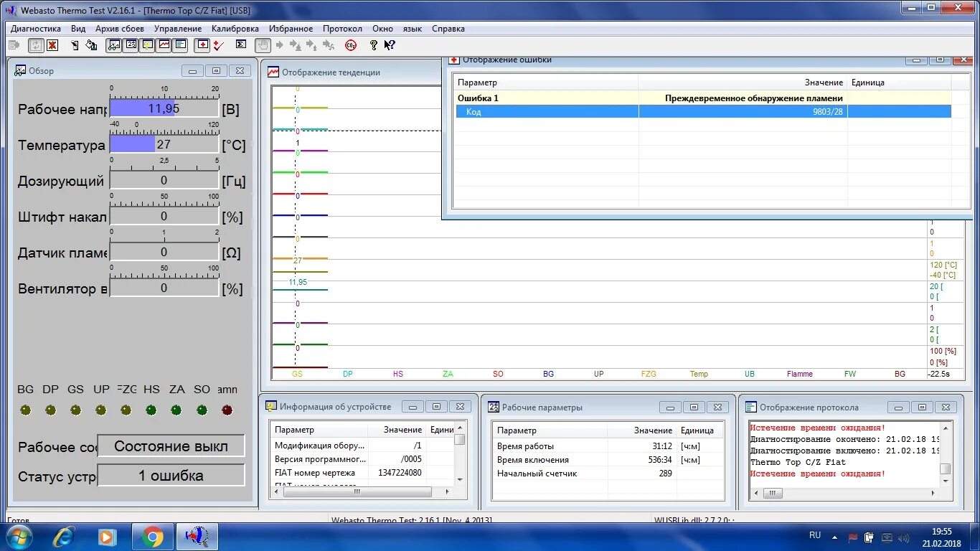Click the CO2 adjustment toolbar icon

coord(351,45)
